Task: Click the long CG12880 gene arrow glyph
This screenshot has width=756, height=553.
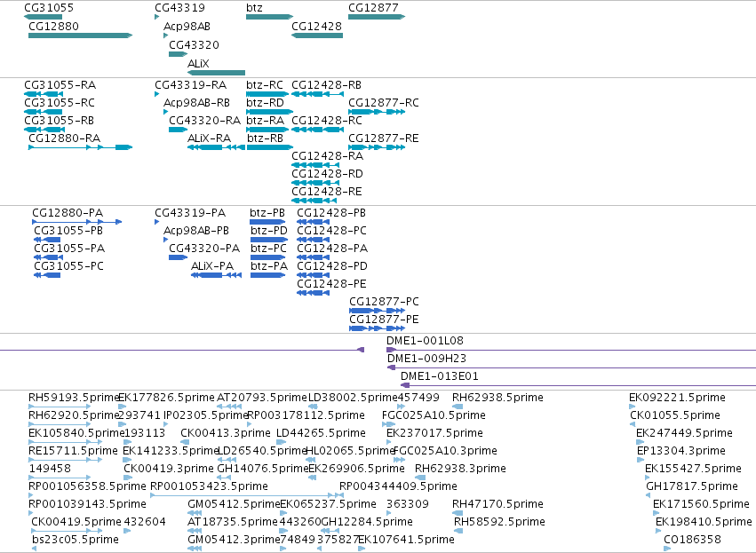Action: [x=81, y=36]
